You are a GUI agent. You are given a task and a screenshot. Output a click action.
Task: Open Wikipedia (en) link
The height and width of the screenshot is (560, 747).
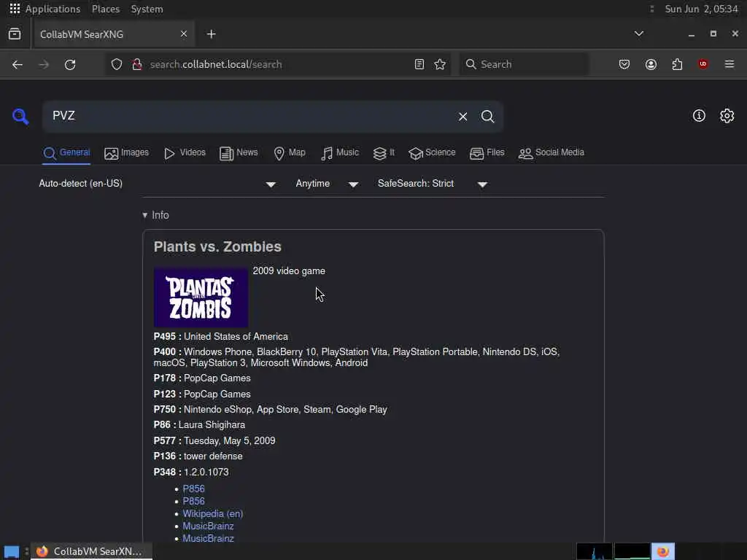[x=213, y=514]
